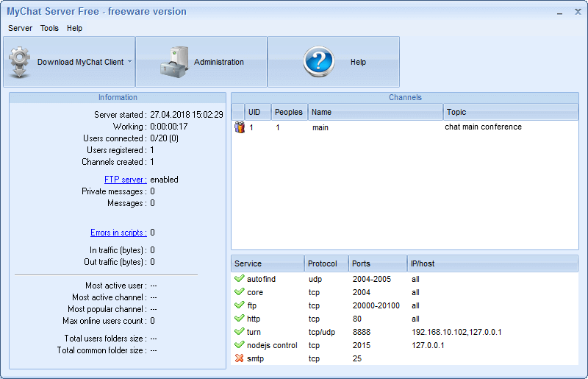588x379 pixels.
Task: Sort channels by Peoples column header
Action: (288, 113)
